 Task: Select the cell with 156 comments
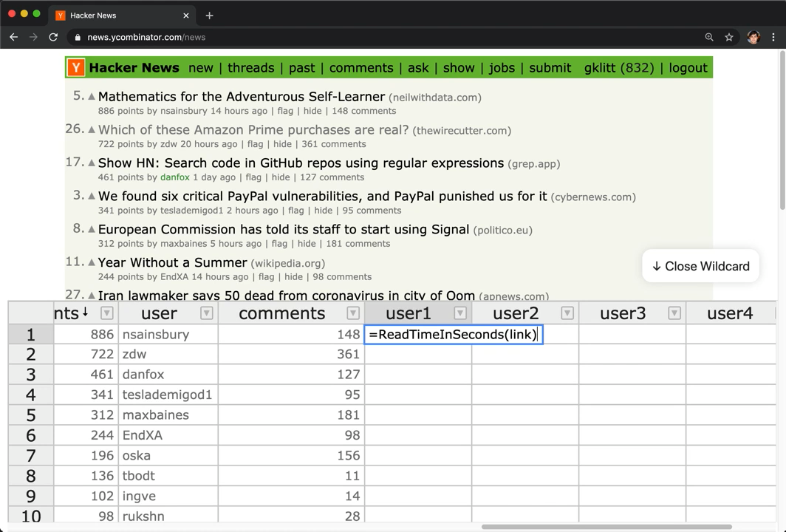291,455
